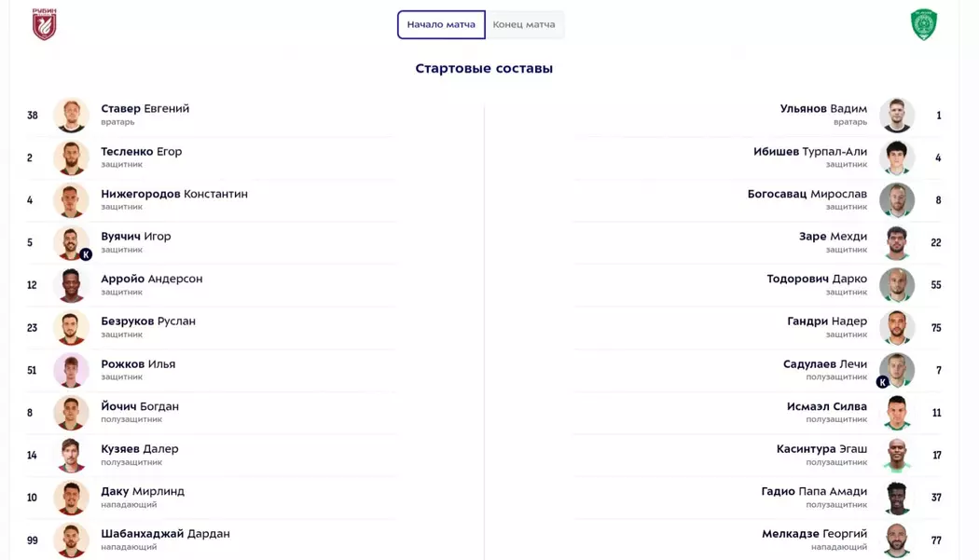979x560 pixels.
Task: Click the name Исмаэл Силва
Action: point(827,406)
